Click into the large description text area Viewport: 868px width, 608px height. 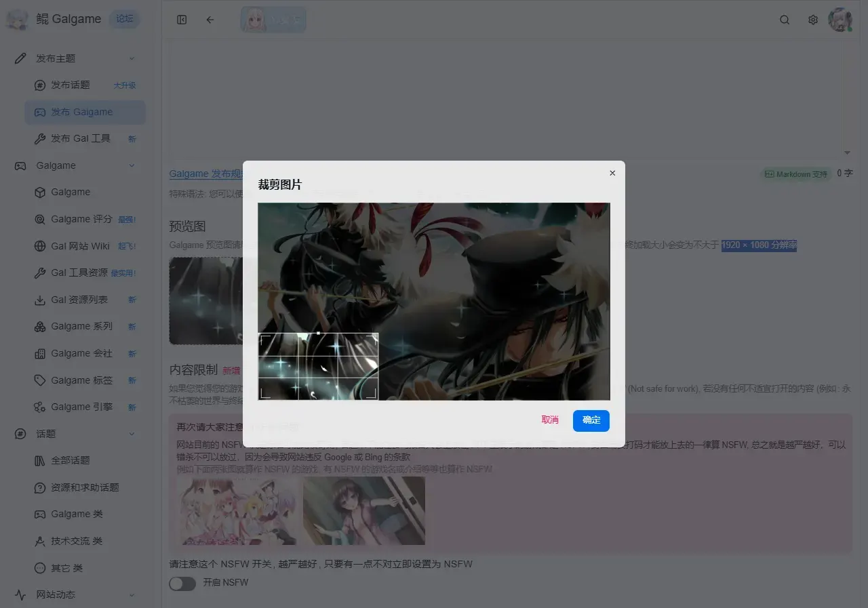click(506, 99)
